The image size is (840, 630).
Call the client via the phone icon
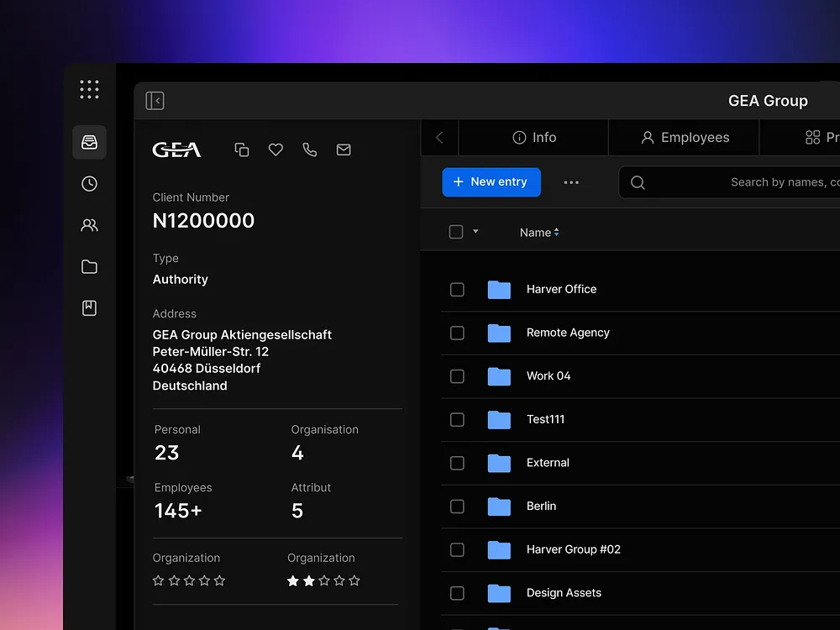(x=309, y=150)
